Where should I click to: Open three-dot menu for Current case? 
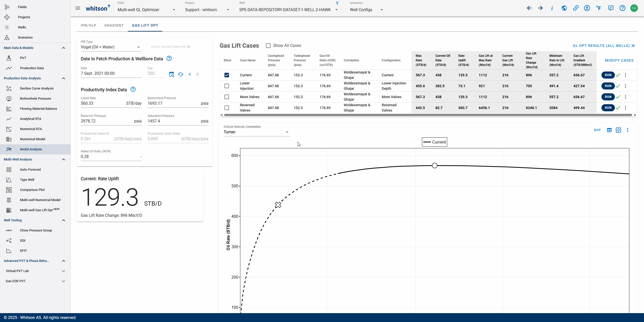click(626, 75)
